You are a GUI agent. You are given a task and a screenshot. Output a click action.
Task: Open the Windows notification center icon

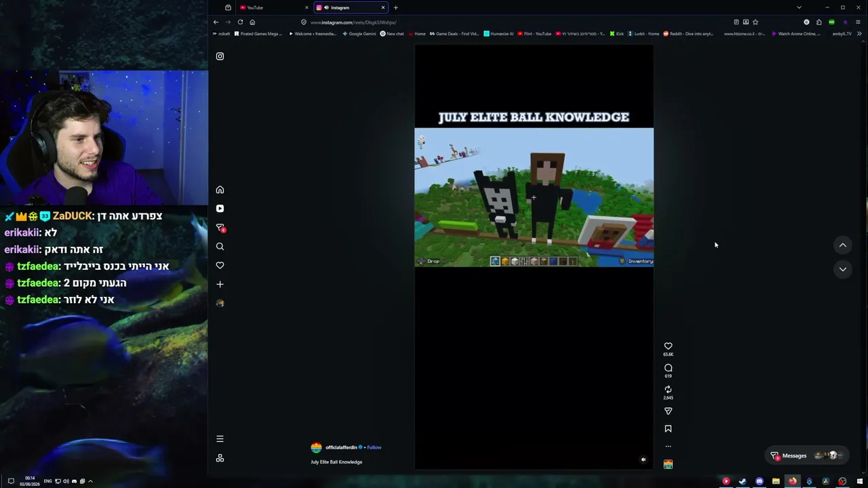tap(11, 481)
